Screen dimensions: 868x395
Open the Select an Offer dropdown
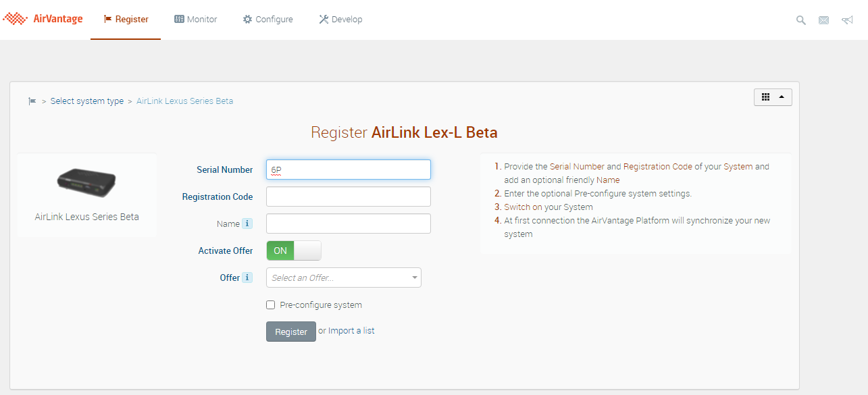344,278
